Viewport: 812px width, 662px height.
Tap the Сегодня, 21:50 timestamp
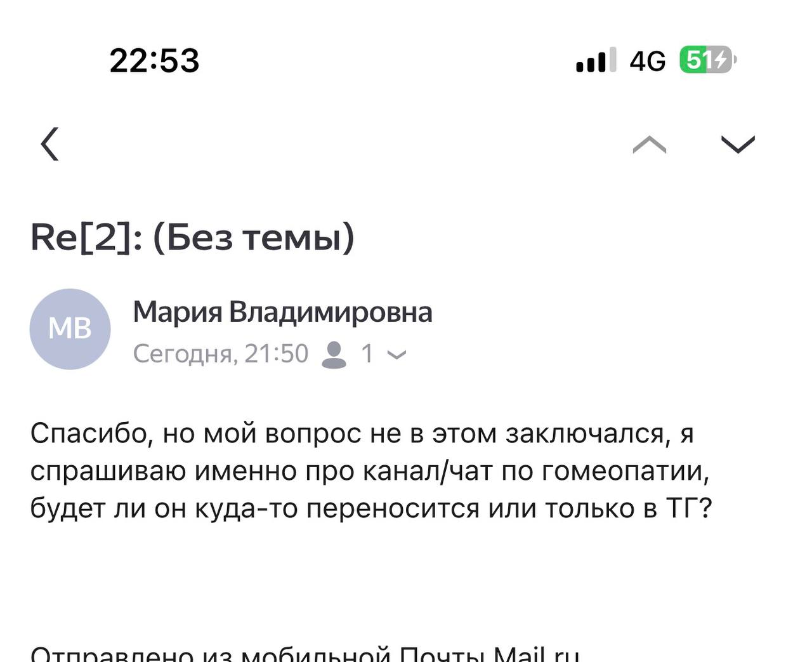click(x=220, y=354)
